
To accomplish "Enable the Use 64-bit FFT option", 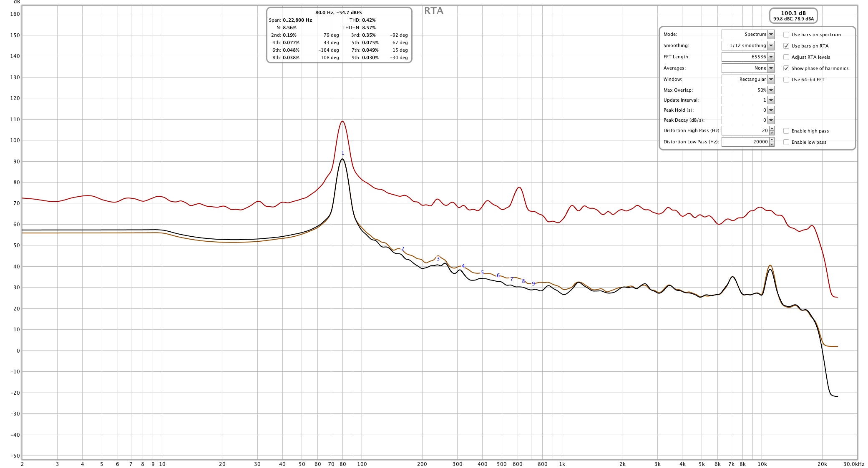I will pos(786,80).
